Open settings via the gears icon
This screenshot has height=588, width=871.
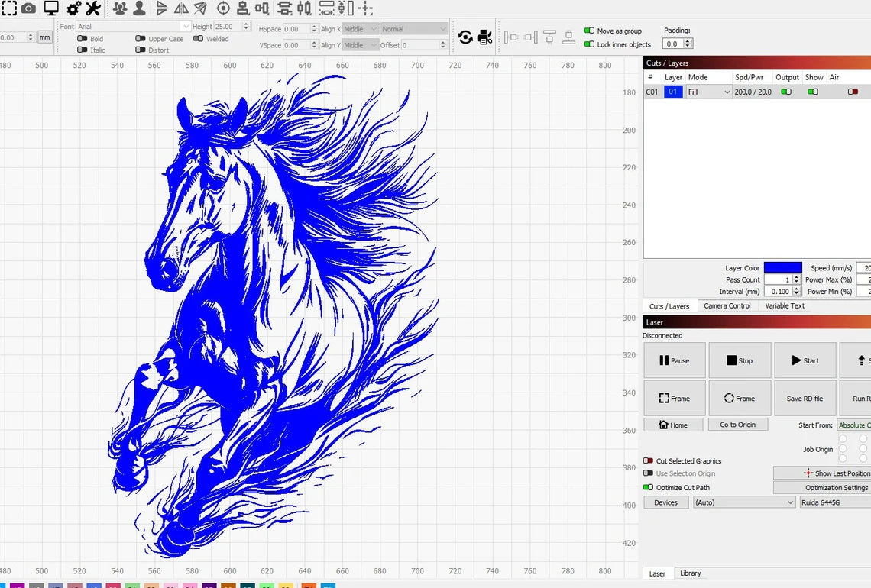pyautogui.click(x=74, y=8)
